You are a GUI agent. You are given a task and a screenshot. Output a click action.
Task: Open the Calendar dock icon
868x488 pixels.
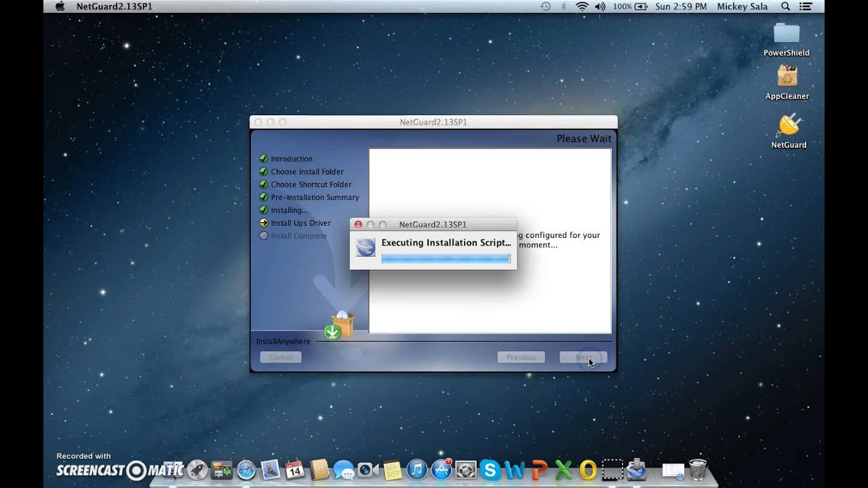point(295,470)
